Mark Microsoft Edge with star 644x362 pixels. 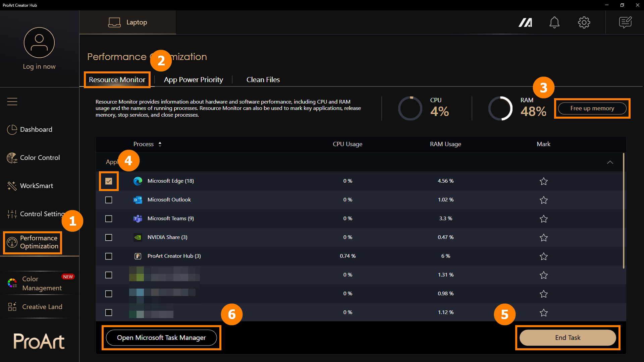point(544,181)
